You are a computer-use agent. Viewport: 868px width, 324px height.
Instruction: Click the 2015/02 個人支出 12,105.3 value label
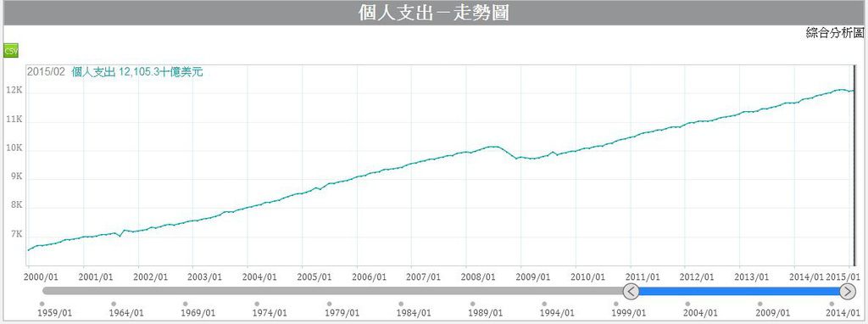114,72
